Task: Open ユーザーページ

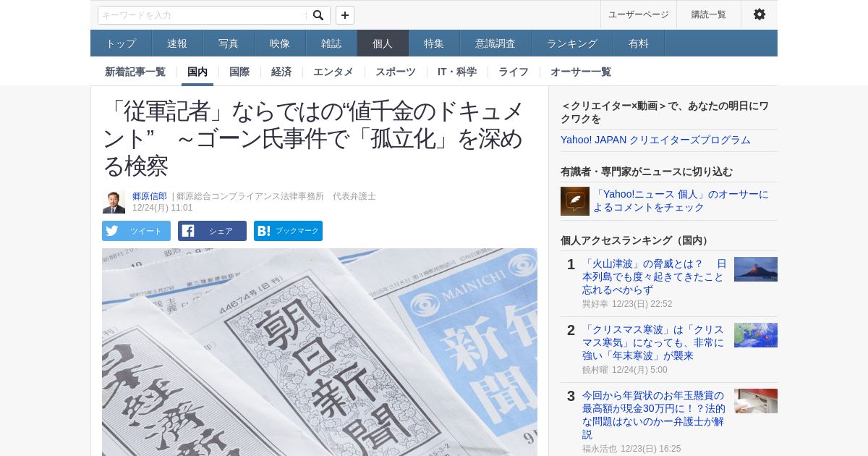Action: pos(639,14)
